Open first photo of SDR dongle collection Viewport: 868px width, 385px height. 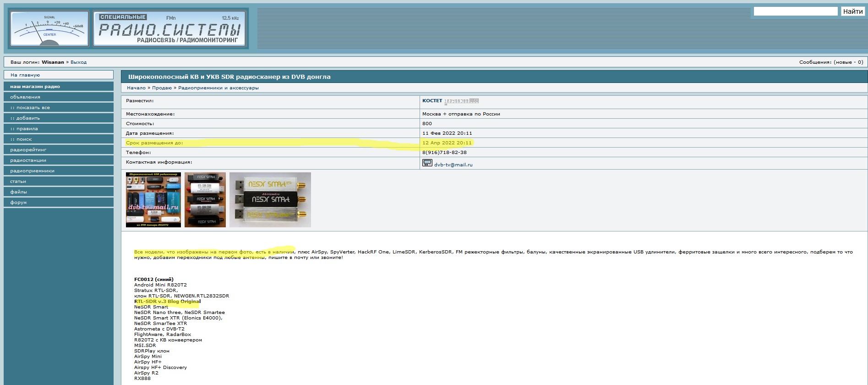(153, 200)
